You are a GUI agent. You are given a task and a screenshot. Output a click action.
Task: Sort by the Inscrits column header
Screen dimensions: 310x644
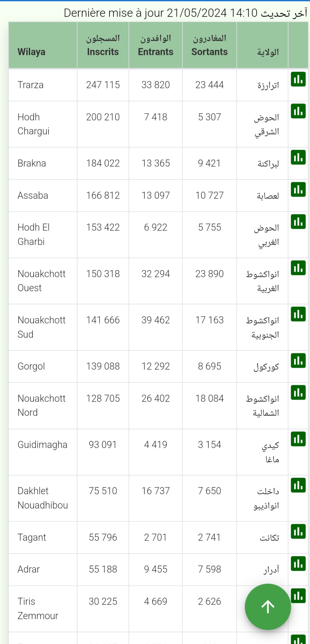coord(103,45)
